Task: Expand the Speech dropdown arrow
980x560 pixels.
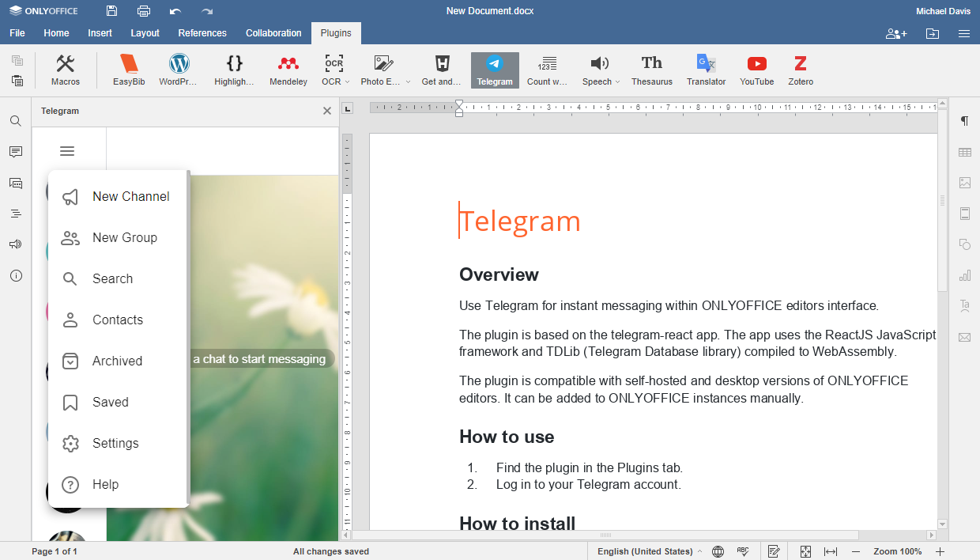Action: tap(617, 82)
